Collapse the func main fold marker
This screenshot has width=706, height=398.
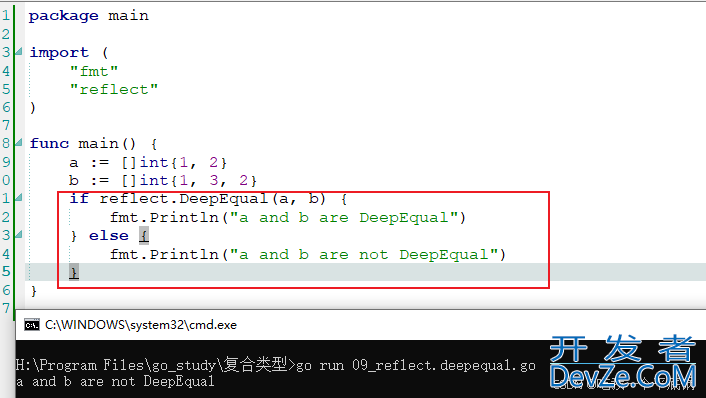tap(18, 143)
